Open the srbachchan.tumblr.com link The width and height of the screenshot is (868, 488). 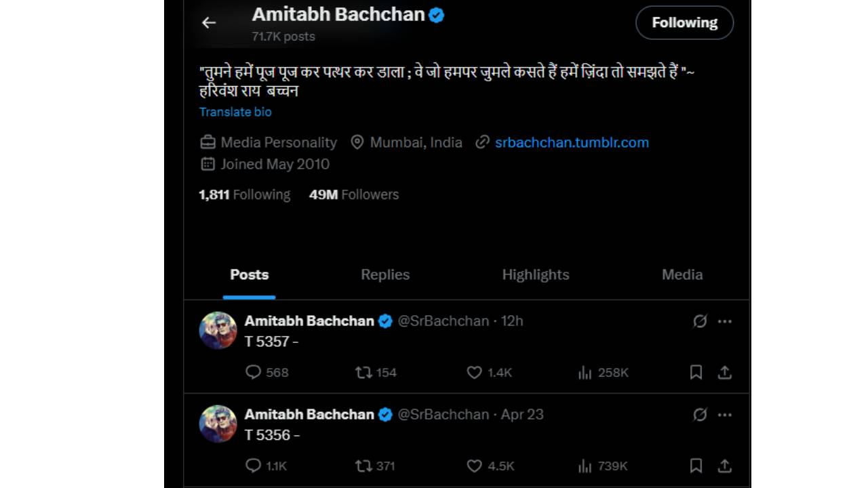click(572, 142)
